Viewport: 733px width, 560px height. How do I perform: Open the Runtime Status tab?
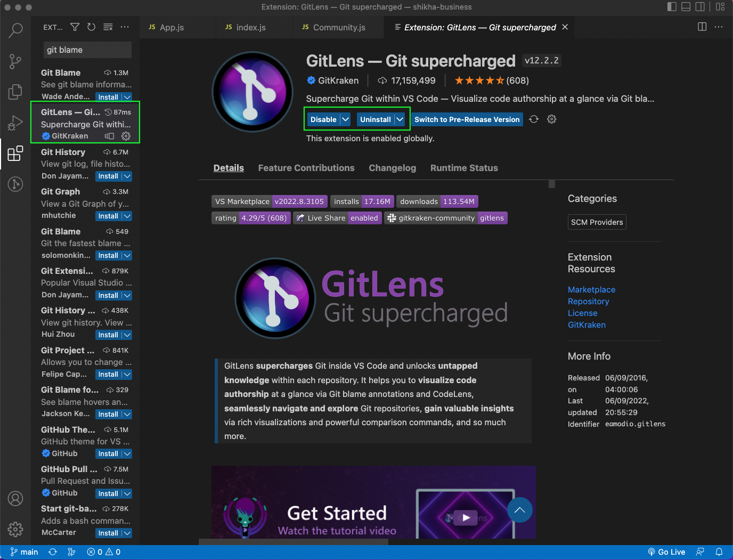pos(464,168)
